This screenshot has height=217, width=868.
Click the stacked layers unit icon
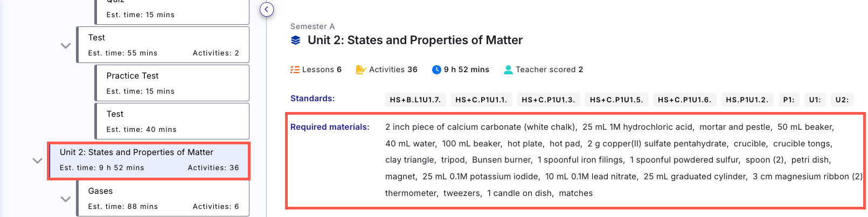(x=296, y=40)
